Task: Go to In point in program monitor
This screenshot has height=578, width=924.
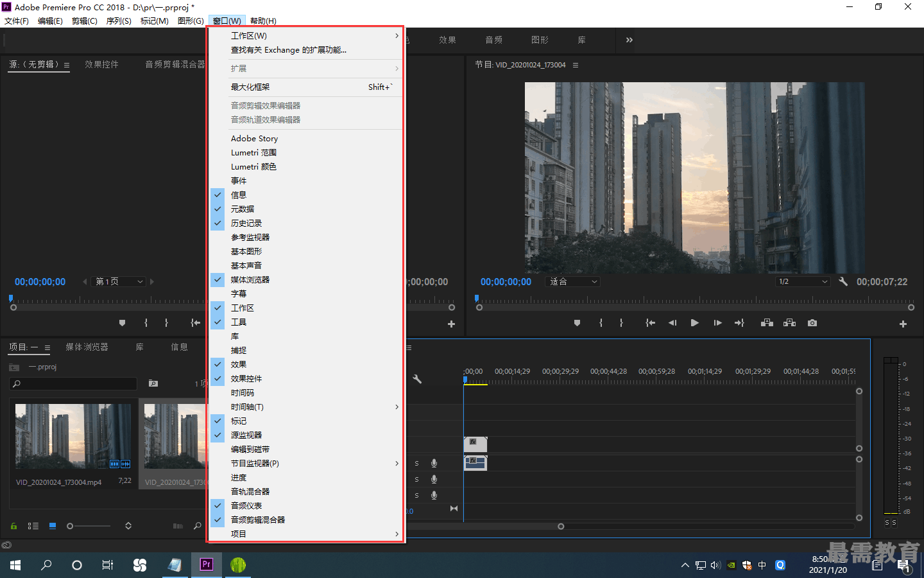Action: pyautogui.click(x=650, y=323)
